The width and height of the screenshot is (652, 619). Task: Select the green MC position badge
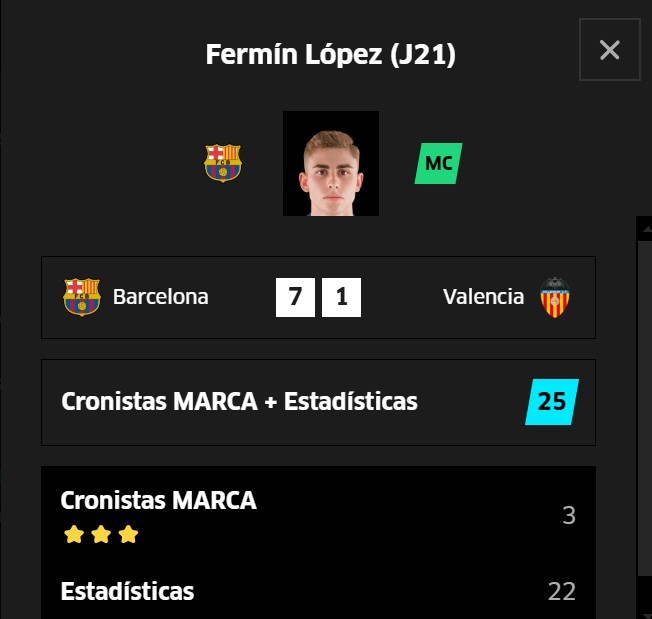point(438,163)
